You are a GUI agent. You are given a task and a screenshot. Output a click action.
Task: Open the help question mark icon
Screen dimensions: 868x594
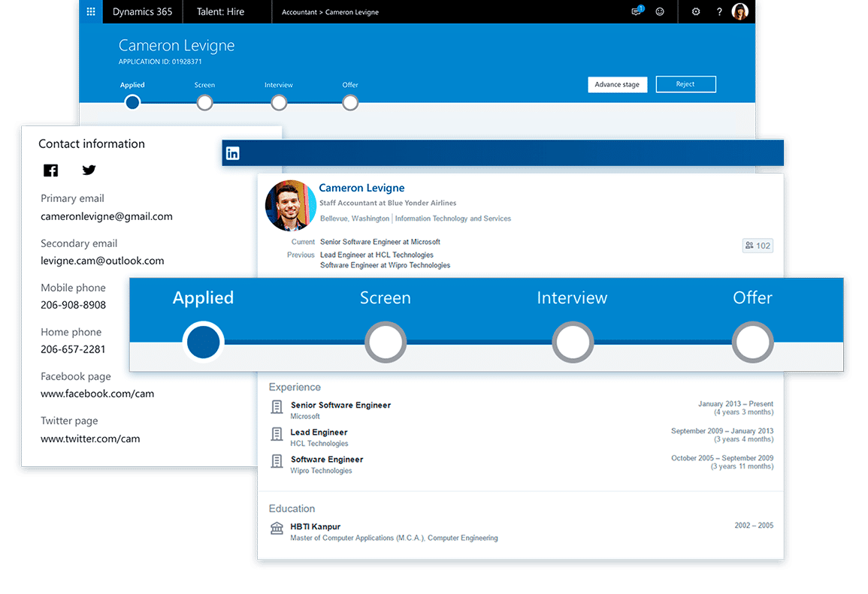click(x=719, y=11)
